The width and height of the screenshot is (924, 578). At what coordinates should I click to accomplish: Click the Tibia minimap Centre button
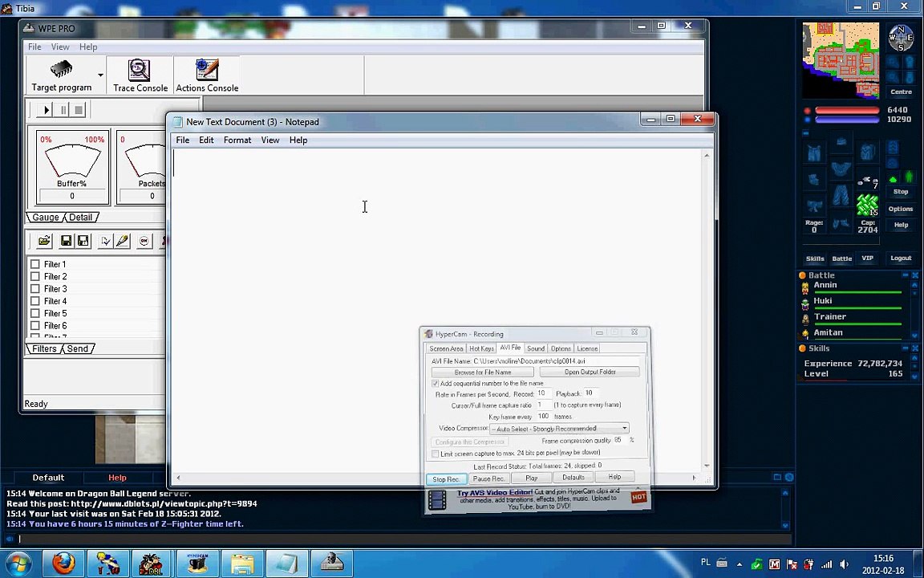[901, 92]
